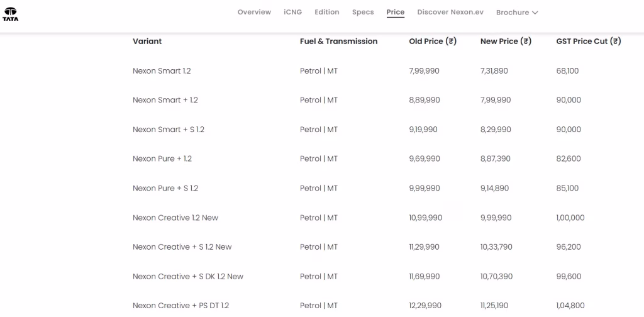Click the Fuel & Transmission column header
This screenshot has width=644, height=317.
(x=338, y=41)
